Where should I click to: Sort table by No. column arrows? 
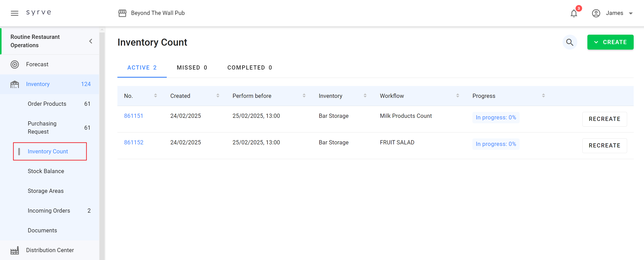156,96
